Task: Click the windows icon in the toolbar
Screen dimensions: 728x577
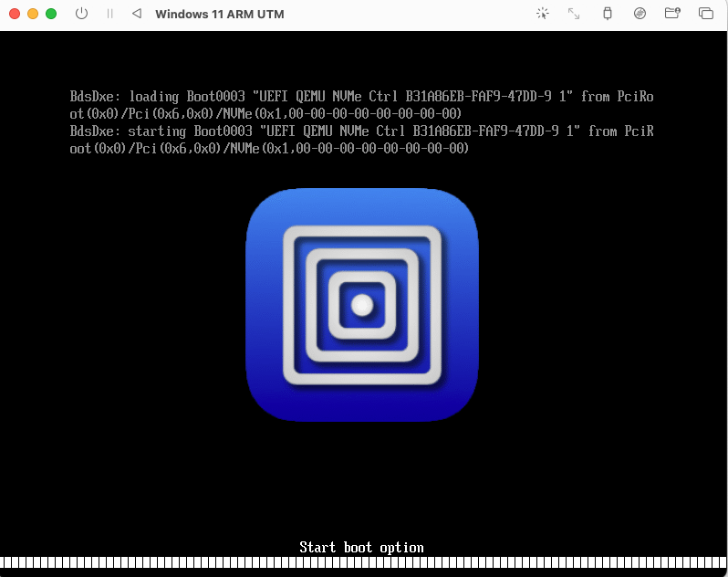Action: (x=706, y=14)
